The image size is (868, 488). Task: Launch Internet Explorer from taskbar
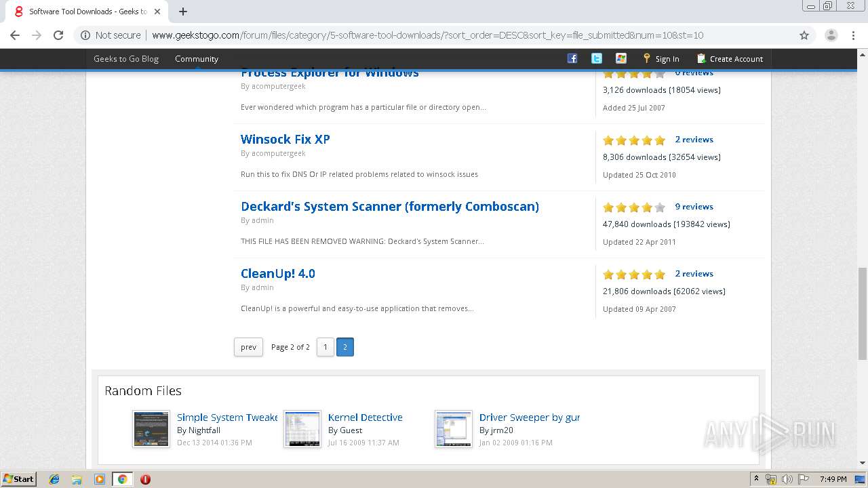54,479
